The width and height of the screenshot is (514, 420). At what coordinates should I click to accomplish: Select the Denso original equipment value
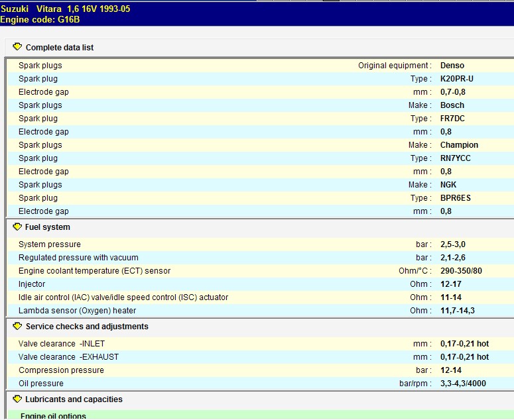[452, 66]
